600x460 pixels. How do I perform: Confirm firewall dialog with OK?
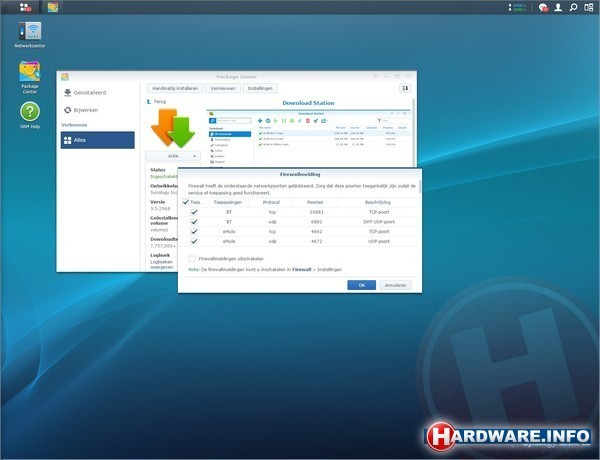coord(362,285)
